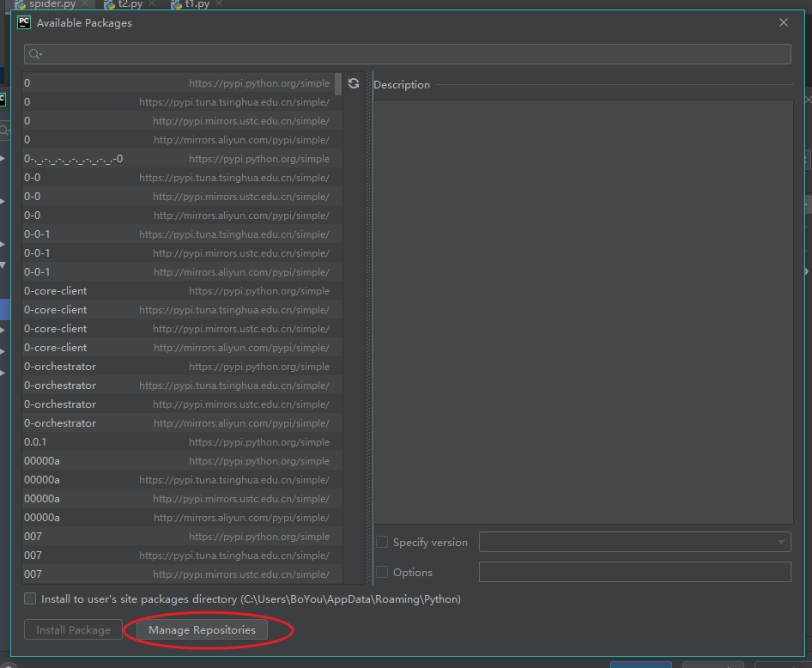This screenshot has width=812, height=668.
Task: Select 007 from ustc mirror
Action: [182, 574]
